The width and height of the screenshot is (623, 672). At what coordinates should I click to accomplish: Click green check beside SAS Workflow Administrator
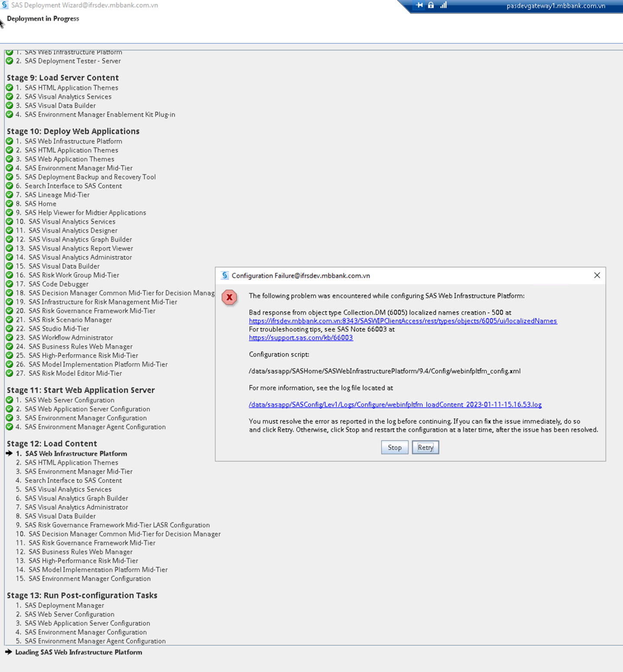[x=10, y=338]
